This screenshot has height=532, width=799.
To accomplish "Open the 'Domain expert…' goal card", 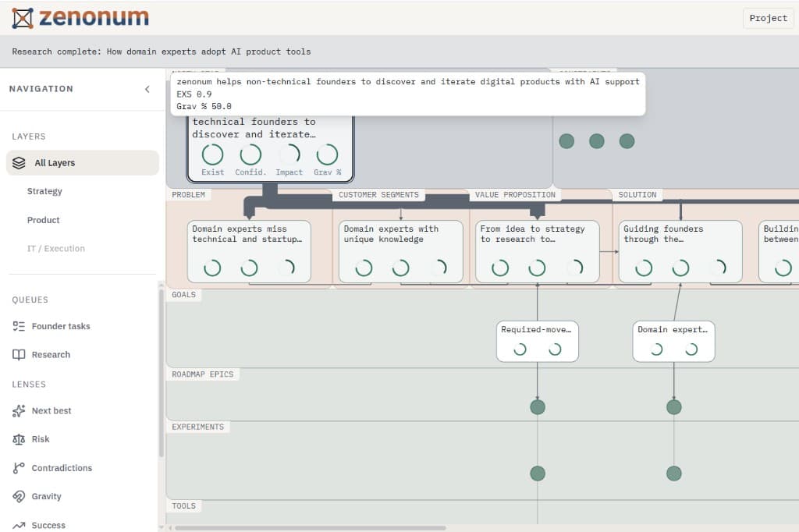I will click(673, 342).
